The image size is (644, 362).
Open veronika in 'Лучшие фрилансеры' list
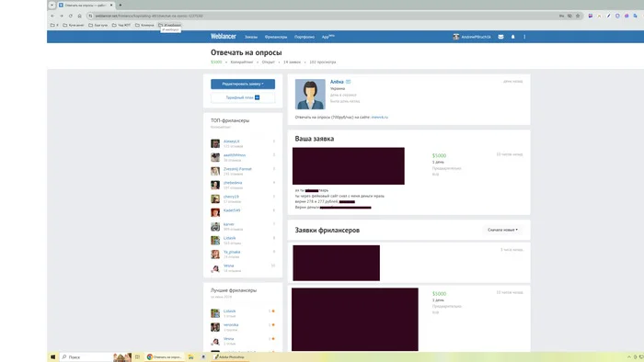231,325
